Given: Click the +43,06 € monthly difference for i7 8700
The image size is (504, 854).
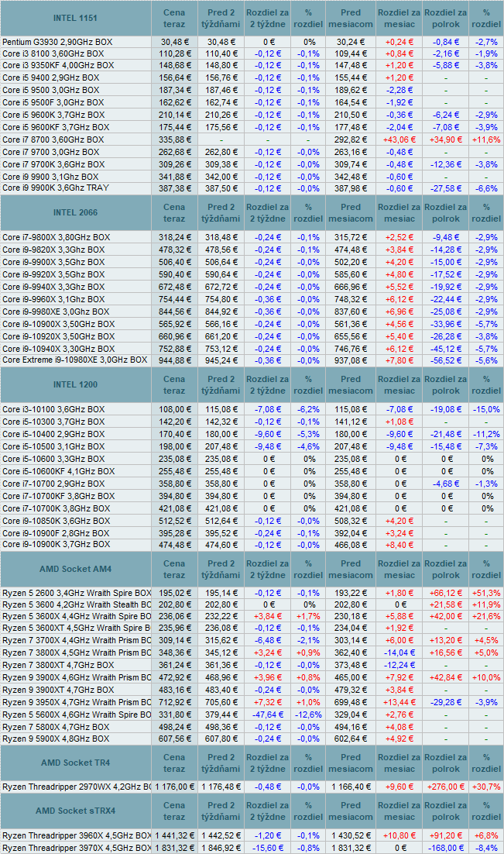Looking at the screenshot, I should click(399, 139).
